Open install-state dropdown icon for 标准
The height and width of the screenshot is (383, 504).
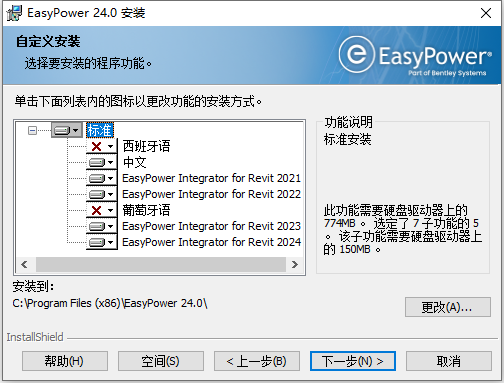point(67,130)
